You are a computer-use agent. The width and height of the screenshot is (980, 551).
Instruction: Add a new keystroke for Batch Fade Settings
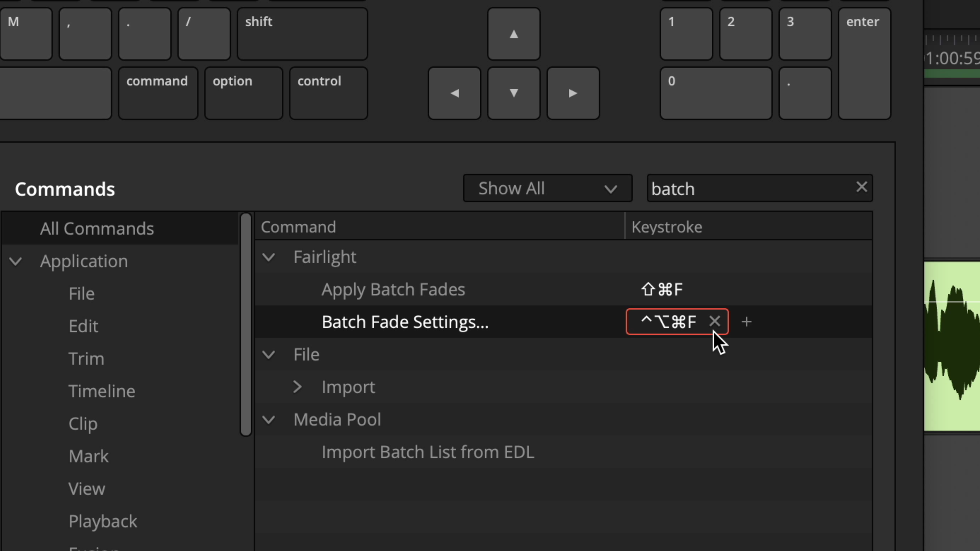[746, 322]
